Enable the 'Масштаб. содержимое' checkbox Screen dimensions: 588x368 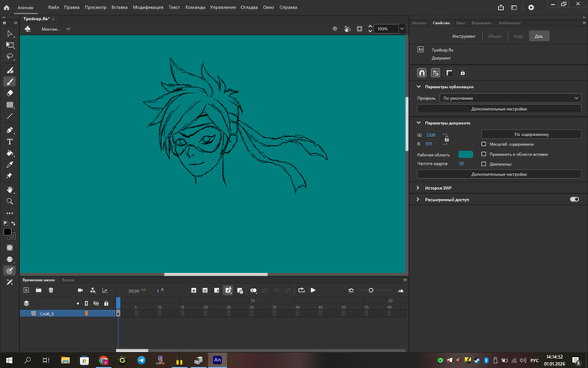click(x=484, y=144)
